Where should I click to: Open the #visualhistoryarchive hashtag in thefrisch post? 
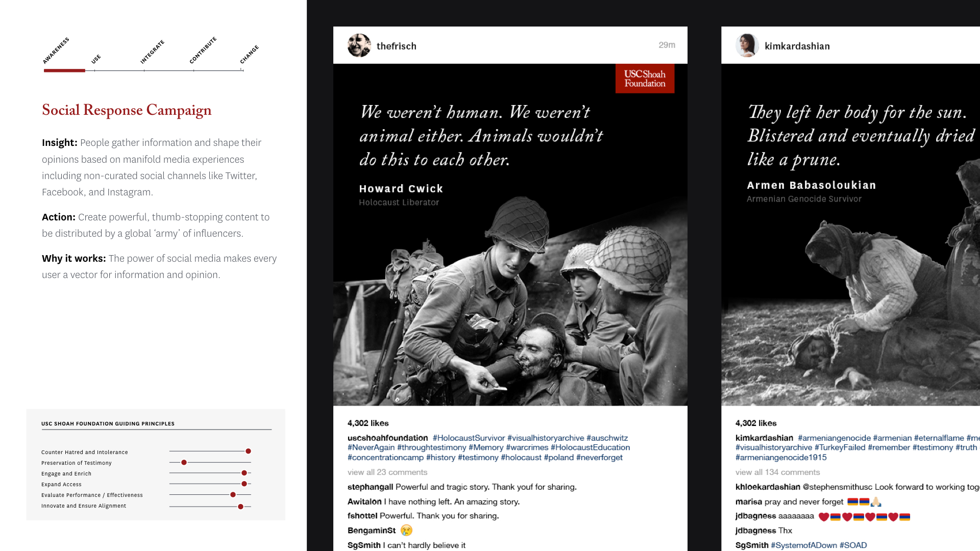point(546,438)
